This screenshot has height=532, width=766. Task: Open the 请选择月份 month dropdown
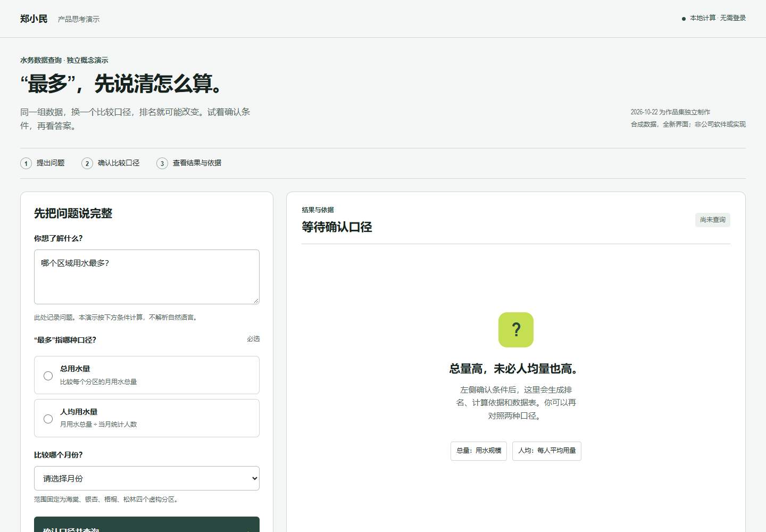[147, 478]
